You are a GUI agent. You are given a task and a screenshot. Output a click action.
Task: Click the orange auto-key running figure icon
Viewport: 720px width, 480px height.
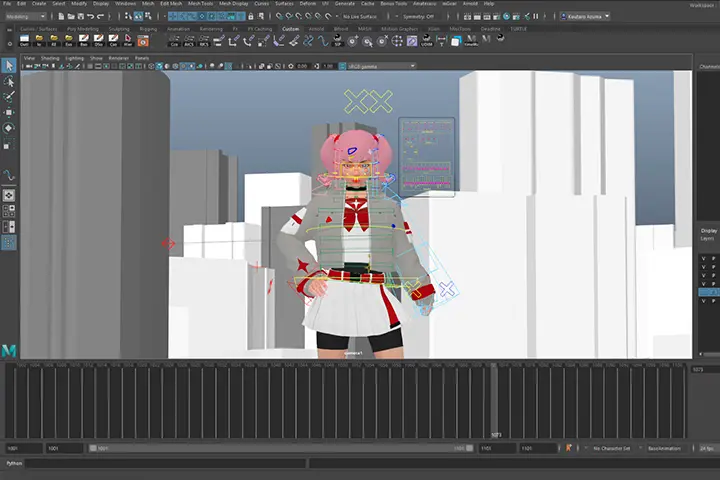[568, 447]
